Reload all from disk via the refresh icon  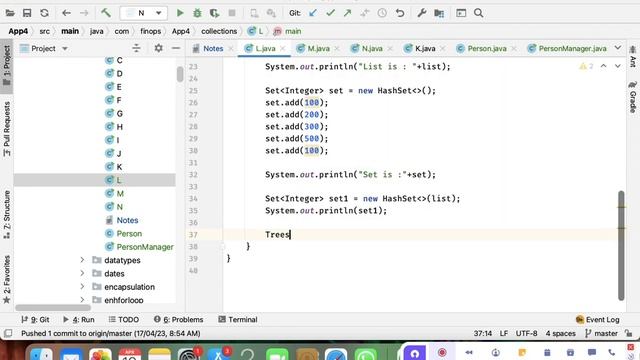click(x=44, y=13)
